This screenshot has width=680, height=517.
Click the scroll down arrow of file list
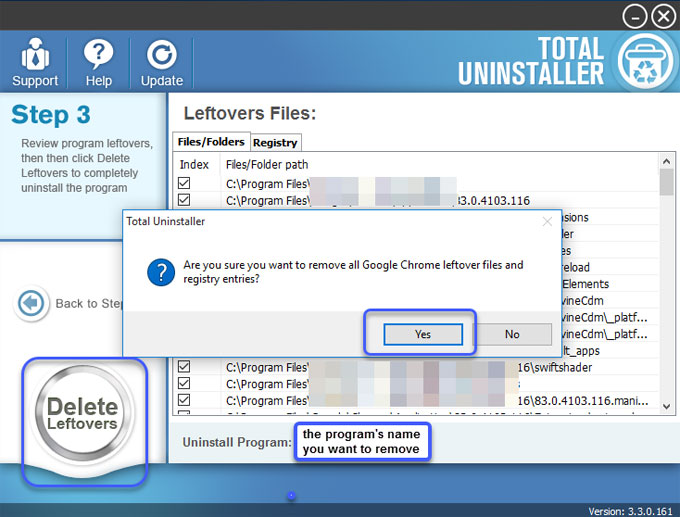pyautogui.click(x=667, y=406)
